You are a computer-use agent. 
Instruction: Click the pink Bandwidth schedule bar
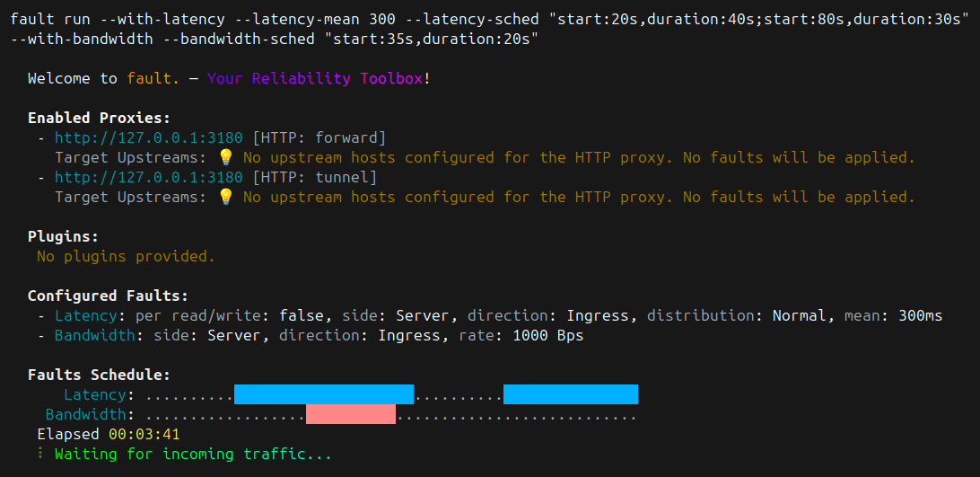(x=351, y=414)
